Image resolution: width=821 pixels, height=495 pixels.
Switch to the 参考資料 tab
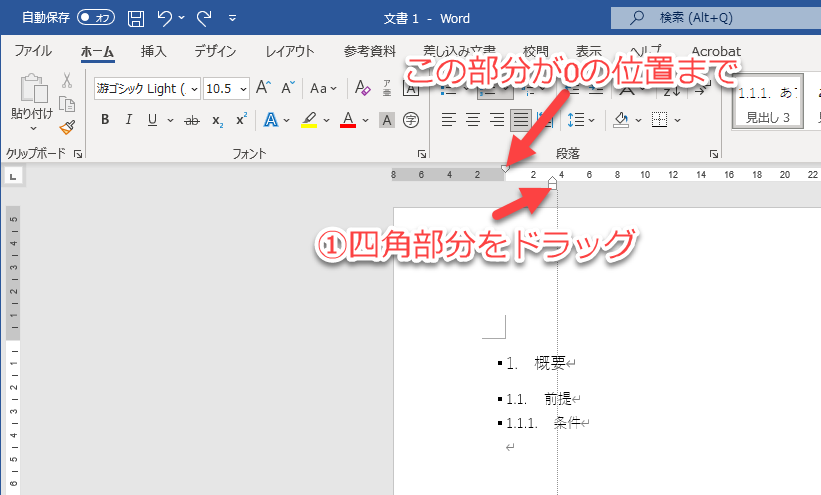pyautogui.click(x=370, y=51)
